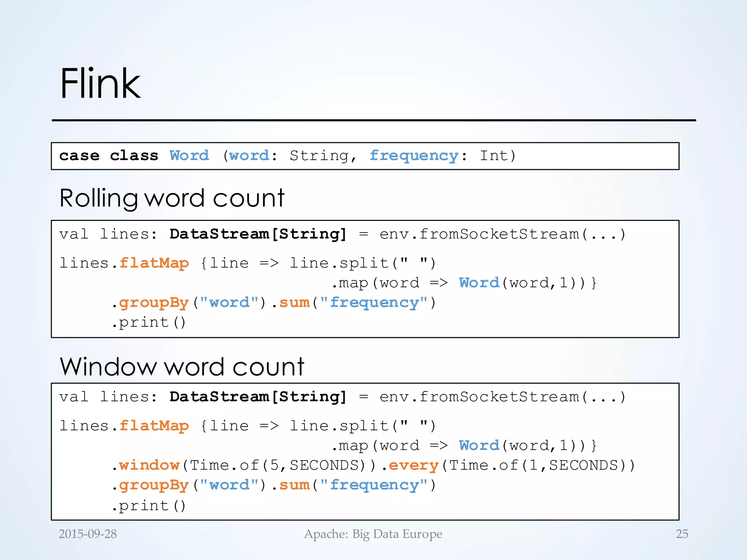Viewport: 747px width, 560px height.
Task: Click "DataStream[String]" in the window word count code
Action: (258, 397)
